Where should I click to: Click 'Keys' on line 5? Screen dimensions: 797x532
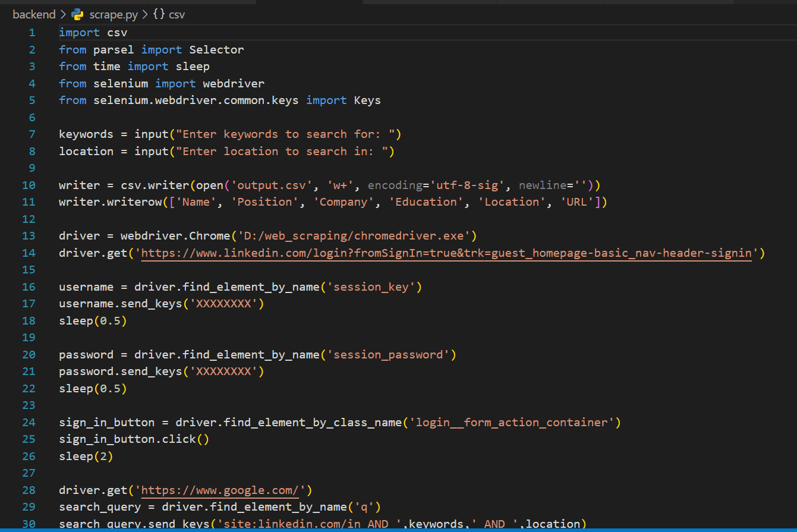[367, 100]
